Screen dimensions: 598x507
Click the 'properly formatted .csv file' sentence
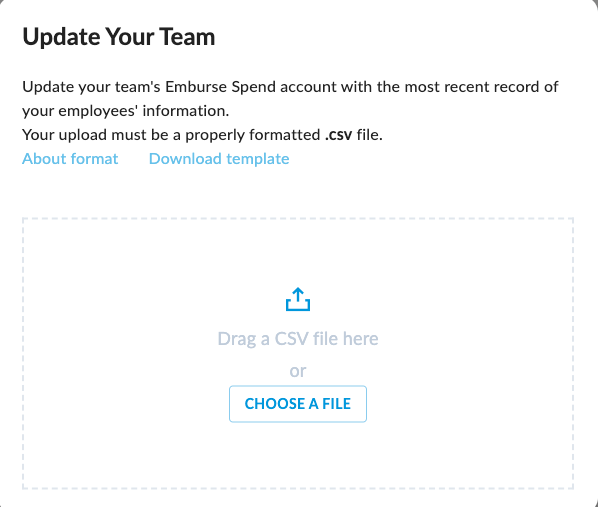point(203,135)
